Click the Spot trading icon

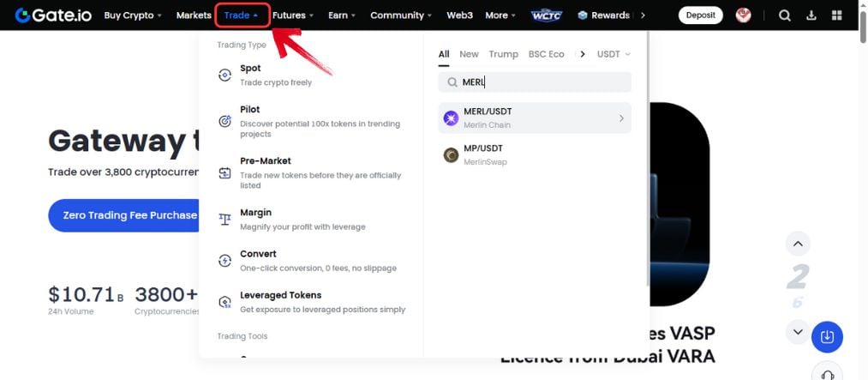(224, 75)
